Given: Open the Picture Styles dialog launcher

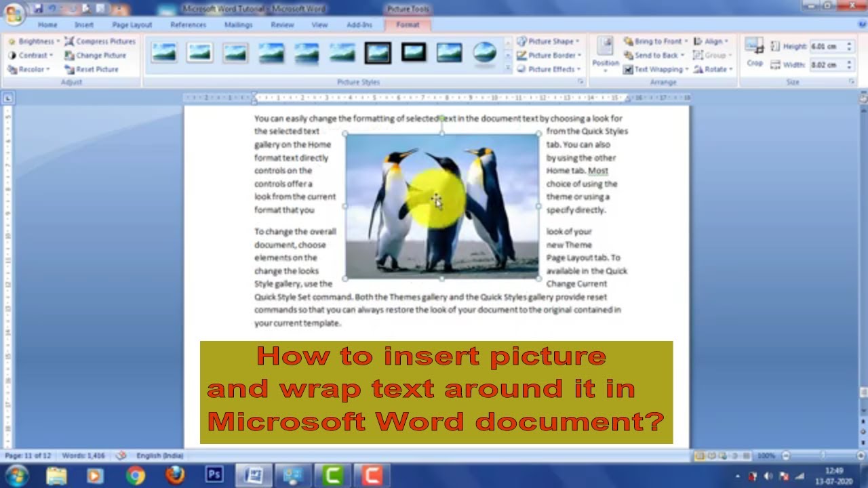Looking at the screenshot, I should (x=580, y=82).
